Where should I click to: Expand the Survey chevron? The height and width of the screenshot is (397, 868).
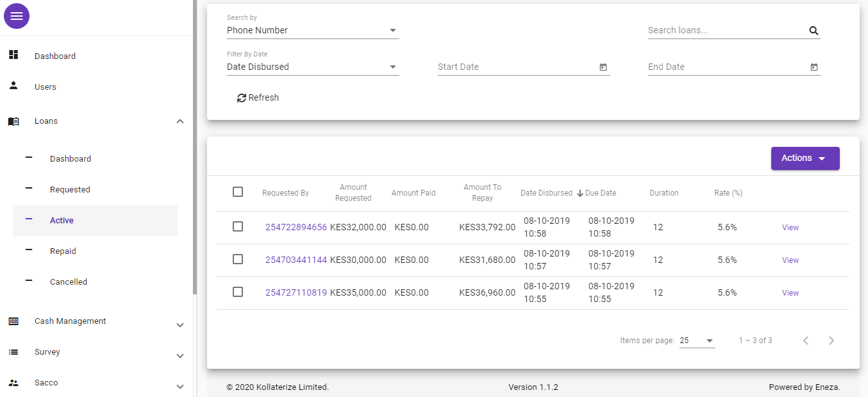click(180, 356)
